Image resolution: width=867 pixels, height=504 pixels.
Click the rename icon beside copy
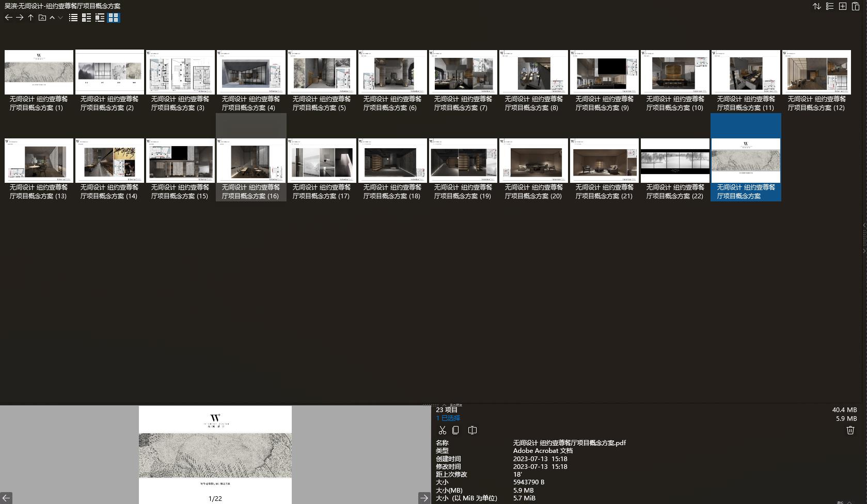(472, 430)
